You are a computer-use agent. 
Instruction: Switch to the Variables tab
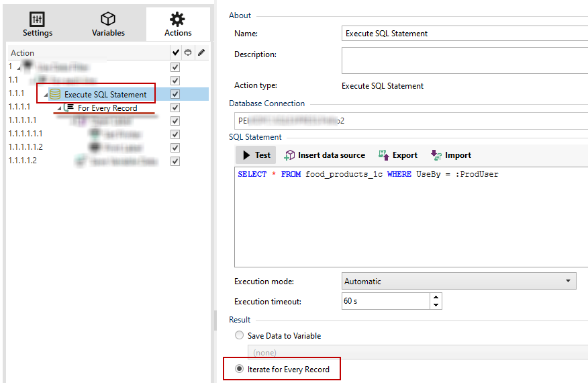click(108, 25)
